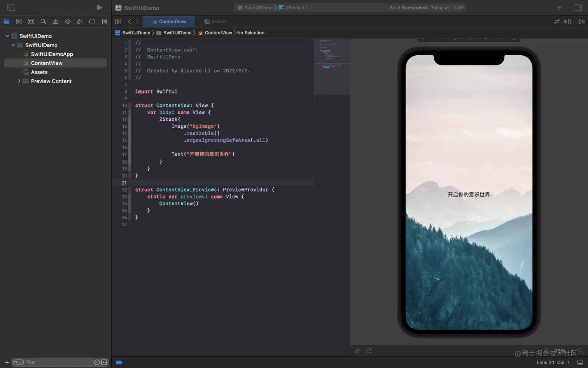Image resolution: width=588 pixels, height=368 pixels.
Task: Choose the iPhone 11 run destination
Action: [293, 8]
